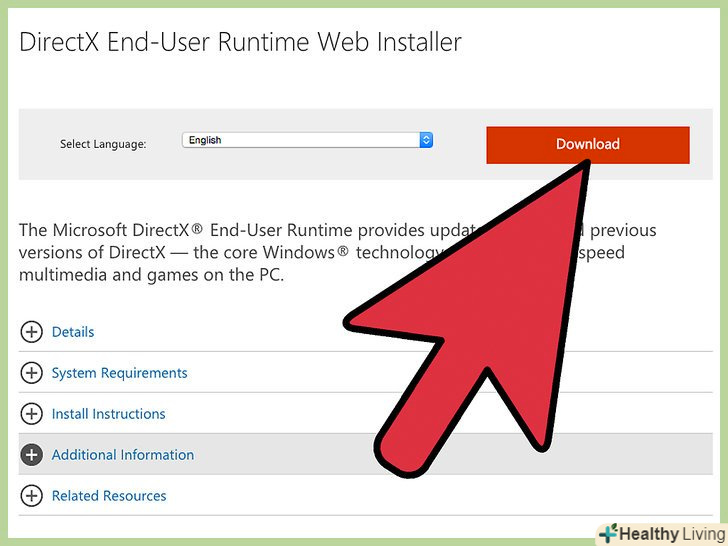Open the System Requirements link
This screenshot has width=728, height=546.
[119, 373]
